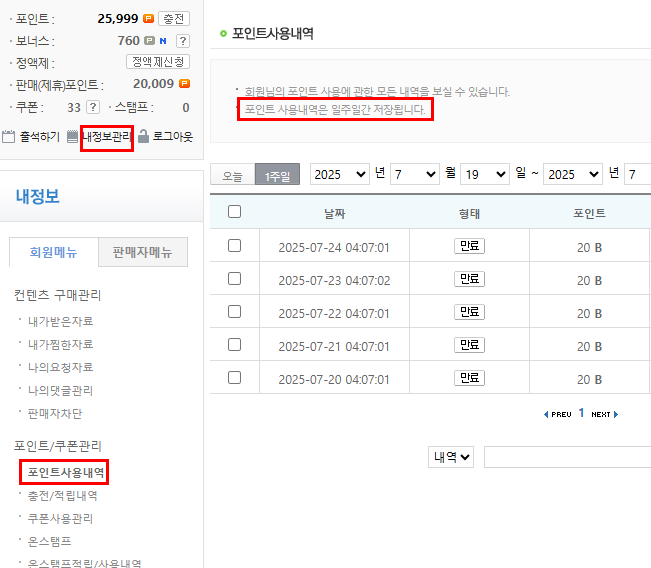Select the 1주일 period tab

coord(277,174)
